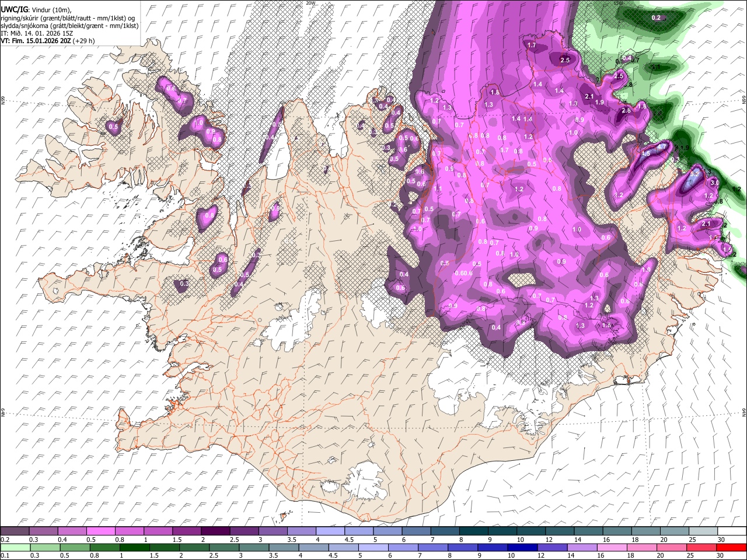The height and width of the screenshot is (560, 747).
Task: Click the 'UWC/IG' title text
Action: 14,10
